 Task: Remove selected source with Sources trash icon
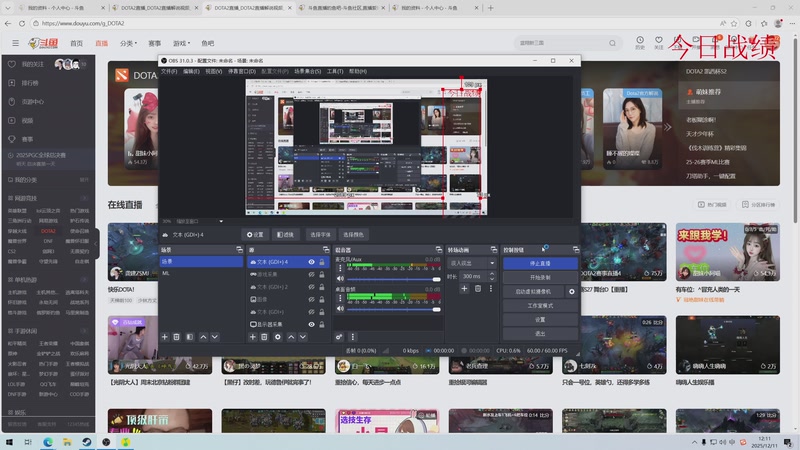[x=264, y=337]
